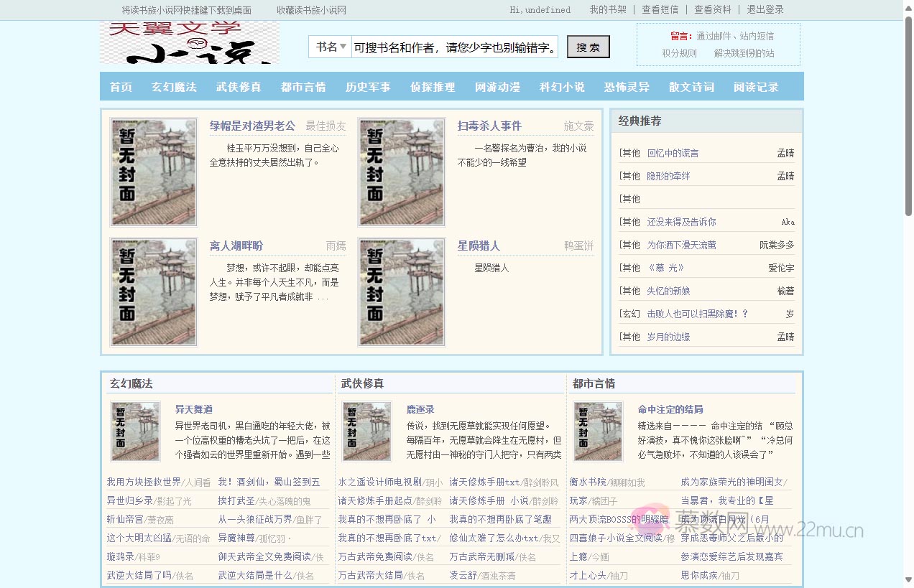Switch to the 玄幻魔法 category tab
Viewport: 914px width, 588px height.
pyautogui.click(x=174, y=86)
